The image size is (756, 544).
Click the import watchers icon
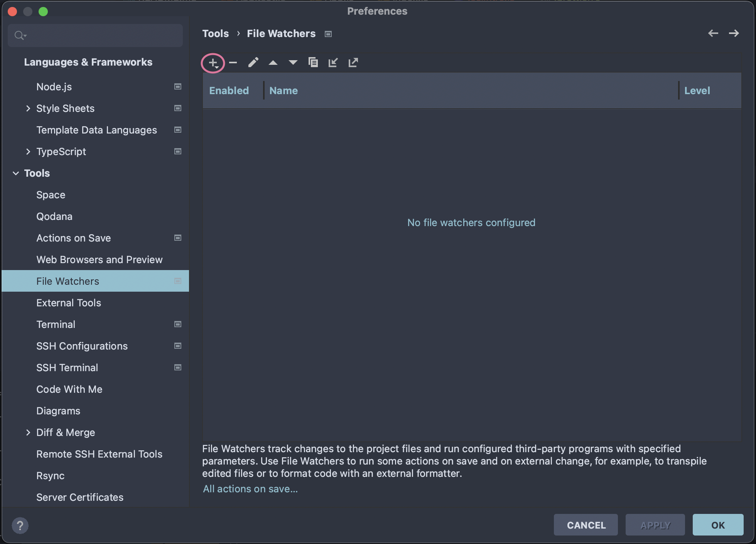click(x=333, y=63)
